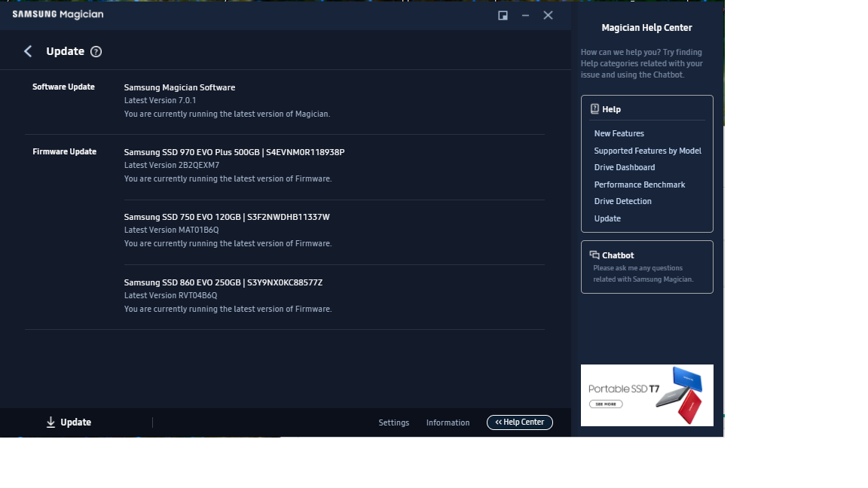This screenshot has height=488, width=868.
Task: Open Settings in the bottom bar
Action: point(393,422)
